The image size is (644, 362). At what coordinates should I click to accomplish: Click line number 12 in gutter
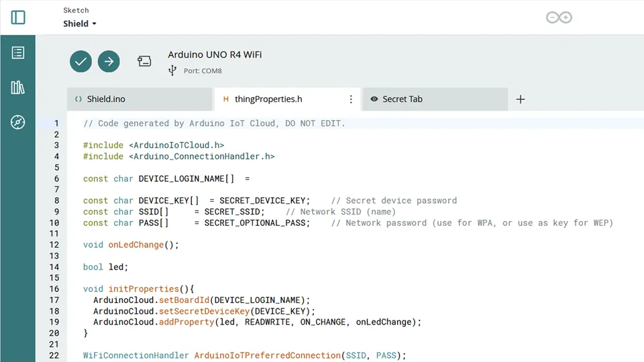click(x=54, y=245)
